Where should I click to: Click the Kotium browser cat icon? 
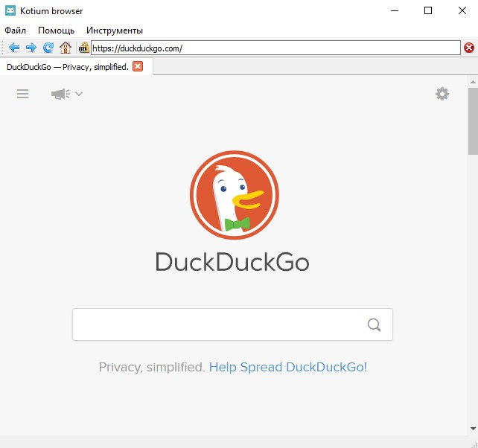(x=10, y=10)
